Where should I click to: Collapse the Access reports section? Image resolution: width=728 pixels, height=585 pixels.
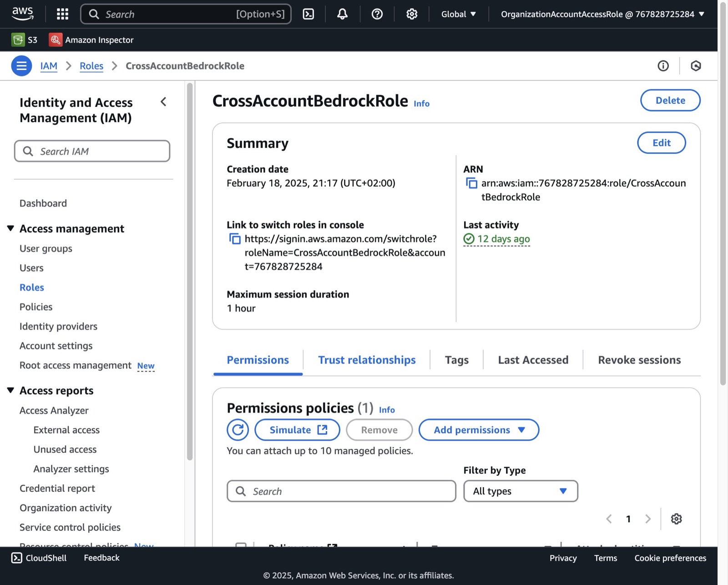10,390
